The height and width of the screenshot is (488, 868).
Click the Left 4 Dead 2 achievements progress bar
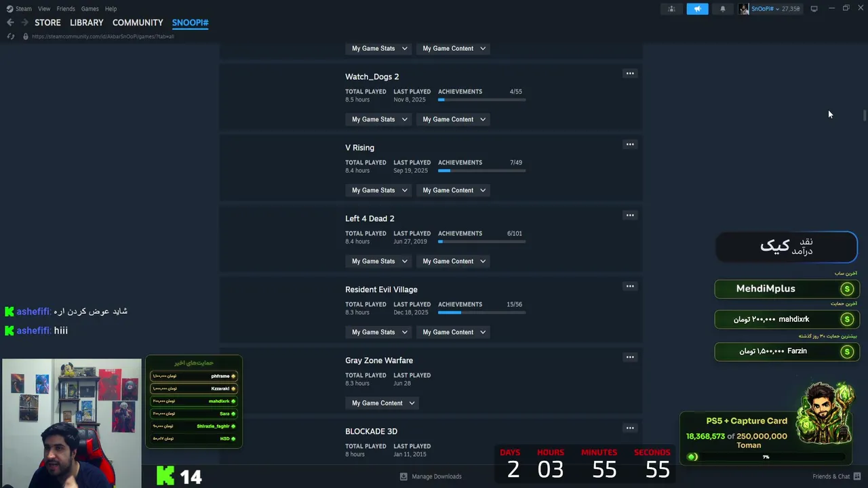pos(481,242)
